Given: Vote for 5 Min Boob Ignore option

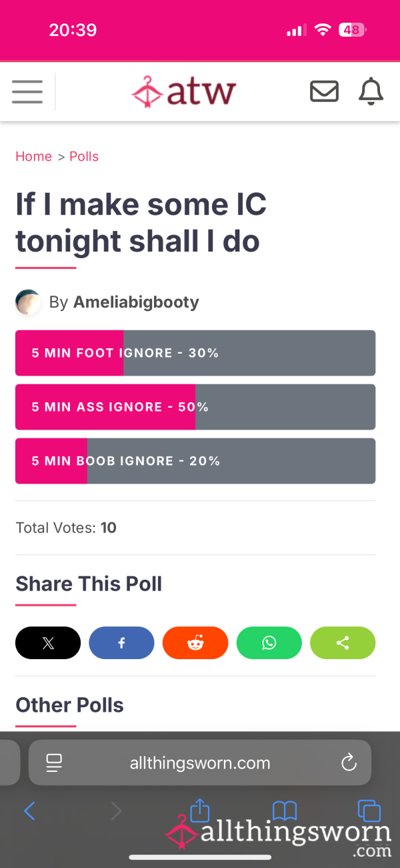Looking at the screenshot, I should (x=195, y=461).
